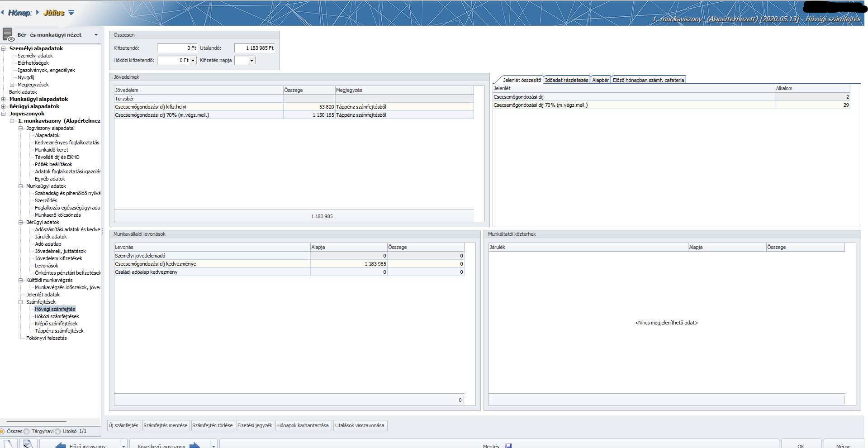868x448 pixels.
Task: Collapse the Külföldi munkavégzés node
Action: [21, 280]
